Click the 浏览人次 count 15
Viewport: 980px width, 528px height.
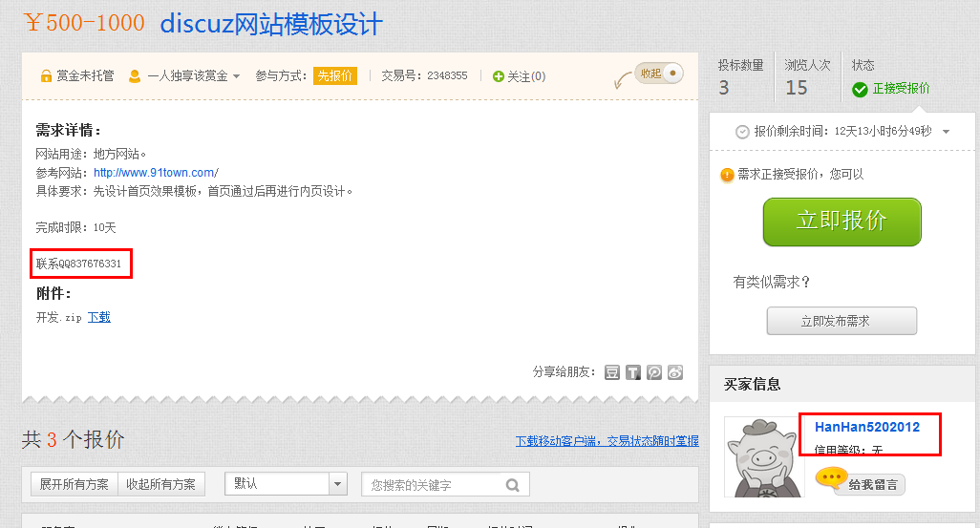(797, 88)
